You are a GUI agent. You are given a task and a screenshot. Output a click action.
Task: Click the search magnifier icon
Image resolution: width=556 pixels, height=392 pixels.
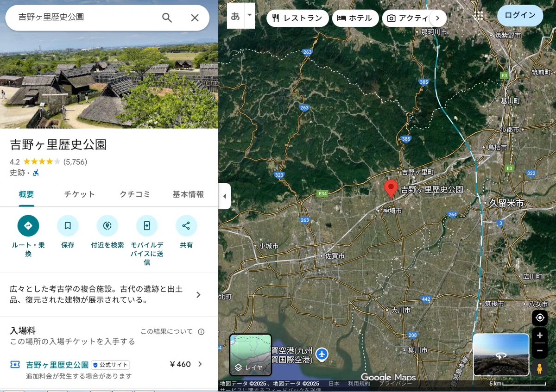167,18
